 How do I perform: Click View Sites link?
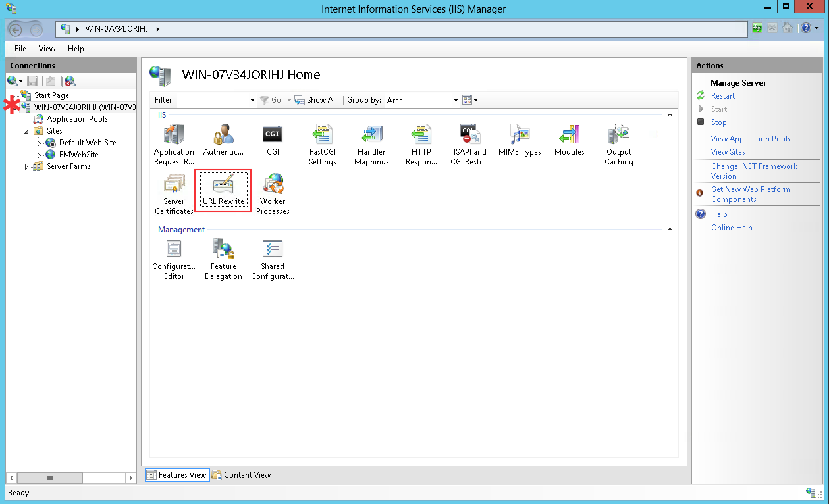[x=728, y=152]
